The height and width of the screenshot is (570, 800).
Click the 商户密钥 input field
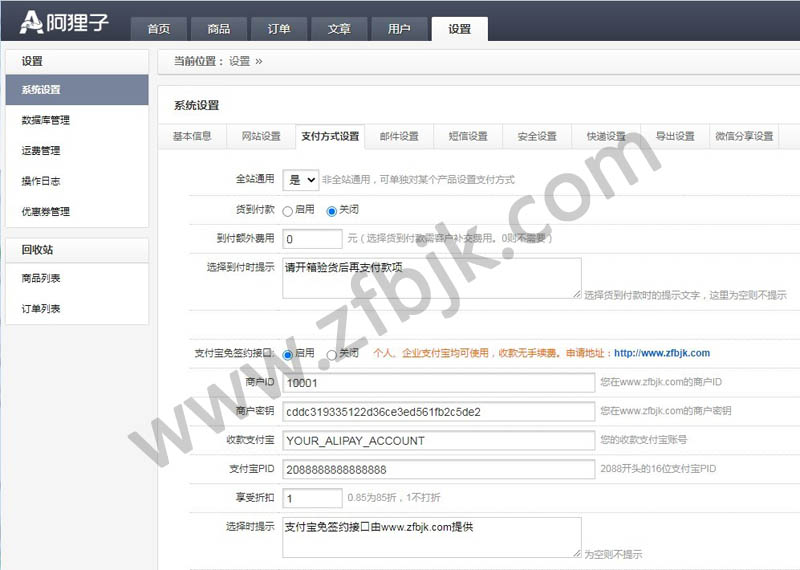pos(439,412)
